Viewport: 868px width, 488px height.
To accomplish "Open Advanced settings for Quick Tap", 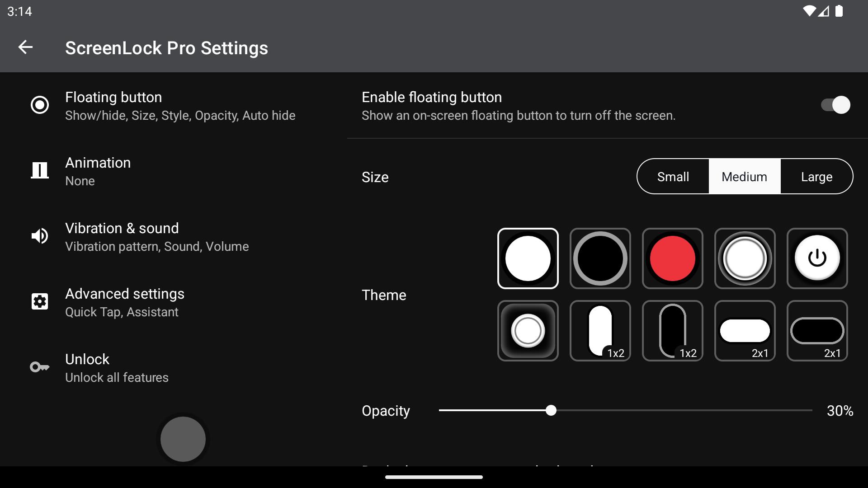I will click(174, 302).
